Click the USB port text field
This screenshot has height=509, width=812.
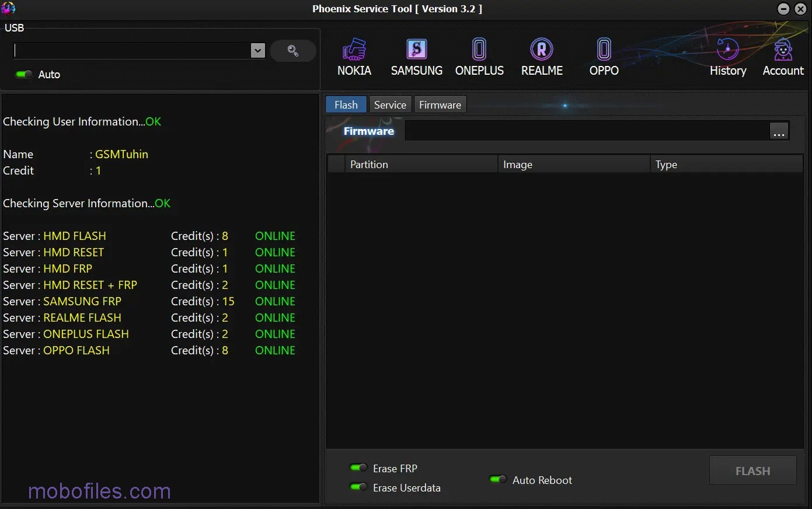click(132, 51)
